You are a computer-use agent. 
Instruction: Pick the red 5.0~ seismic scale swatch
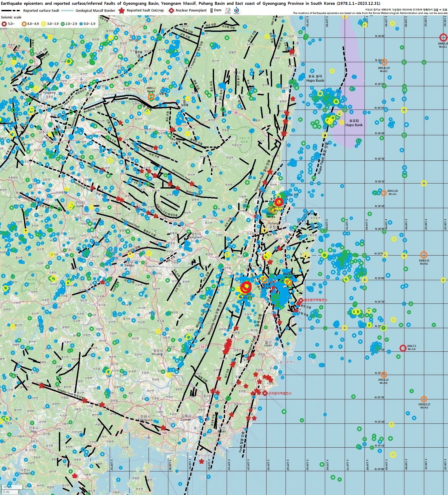[4, 24]
